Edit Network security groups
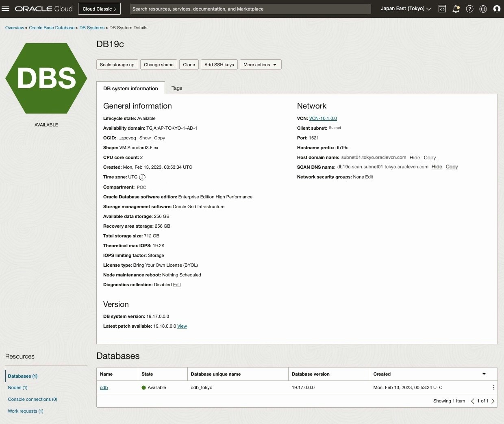Image resolution: width=504 pixels, height=424 pixels. (x=369, y=177)
